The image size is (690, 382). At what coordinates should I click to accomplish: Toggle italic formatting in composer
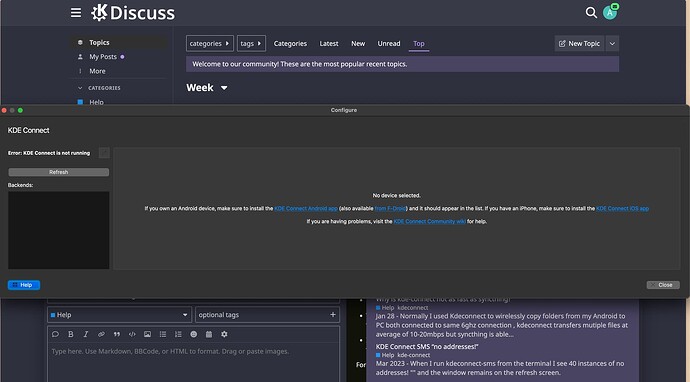[86, 334]
